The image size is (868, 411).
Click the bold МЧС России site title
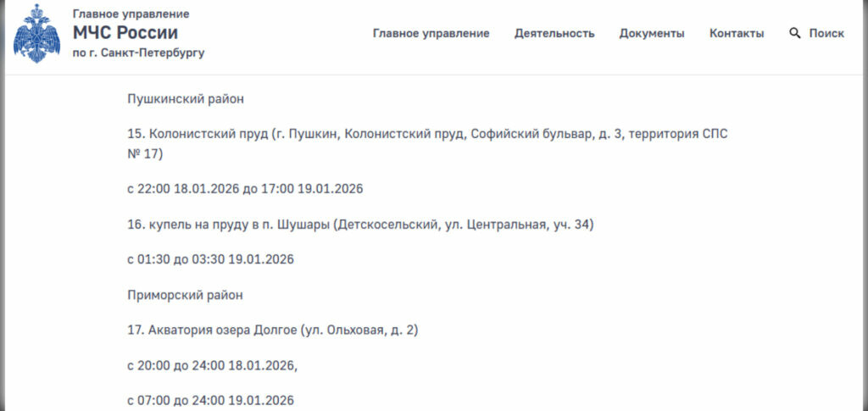coord(125,33)
